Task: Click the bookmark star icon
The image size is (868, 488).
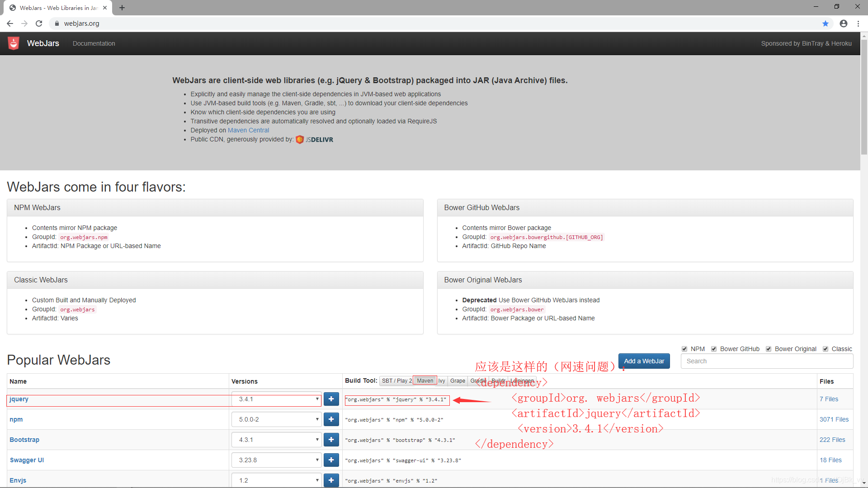Action: pos(826,23)
